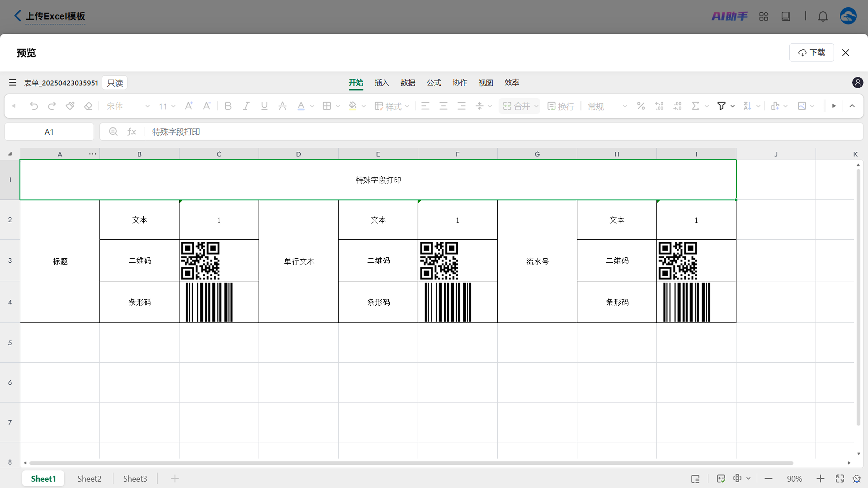
Task: Click the zoom in plus control
Action: (x=820, y=479)
